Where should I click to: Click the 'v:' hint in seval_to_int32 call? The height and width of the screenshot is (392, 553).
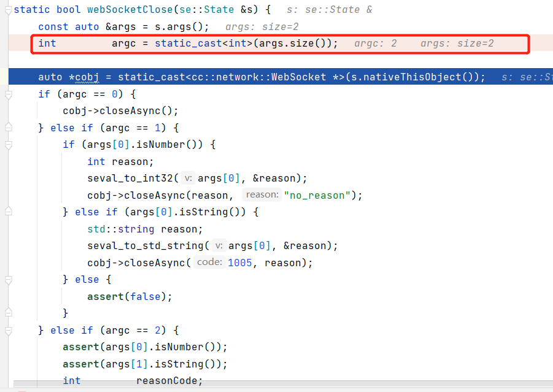[x=188, y=179]
